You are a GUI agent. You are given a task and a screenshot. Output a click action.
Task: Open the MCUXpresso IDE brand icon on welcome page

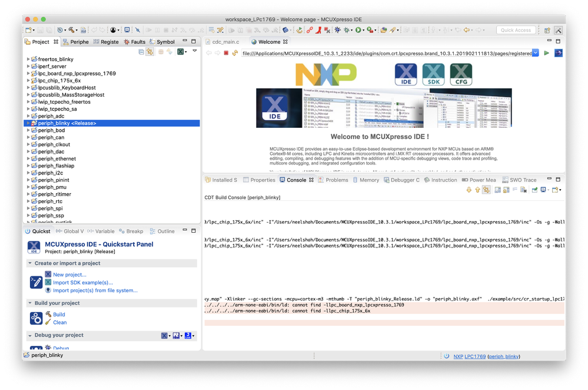click(406, 74)
